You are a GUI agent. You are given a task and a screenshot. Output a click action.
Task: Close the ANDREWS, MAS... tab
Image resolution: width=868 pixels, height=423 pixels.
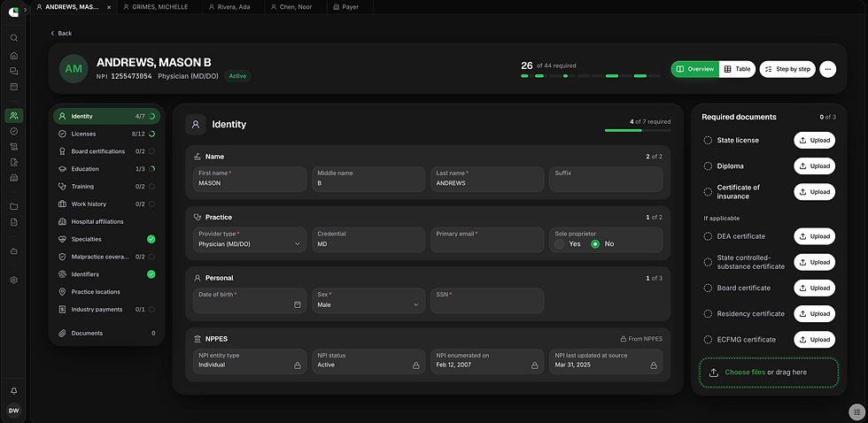[108, 7]
